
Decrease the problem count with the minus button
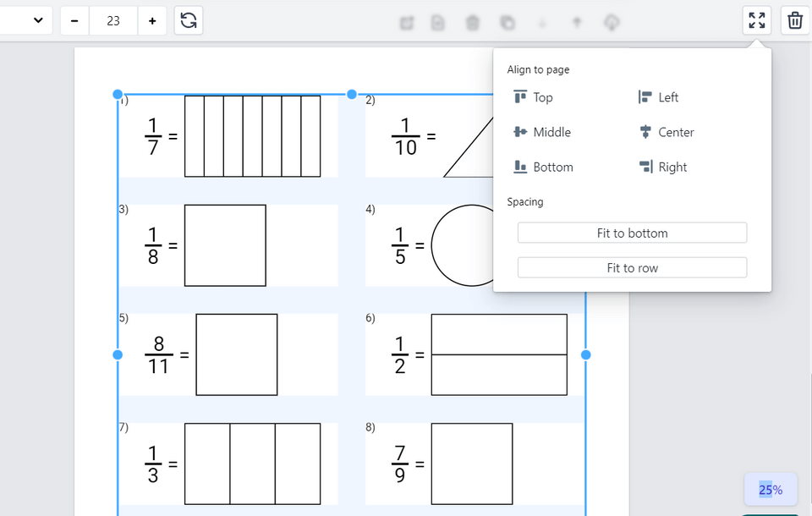coord(74,20)
